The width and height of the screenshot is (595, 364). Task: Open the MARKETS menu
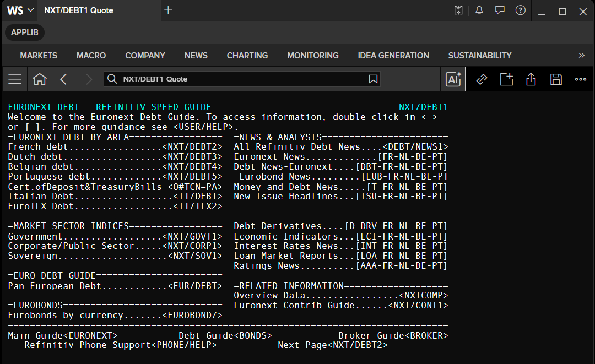(x=39, y=56)
